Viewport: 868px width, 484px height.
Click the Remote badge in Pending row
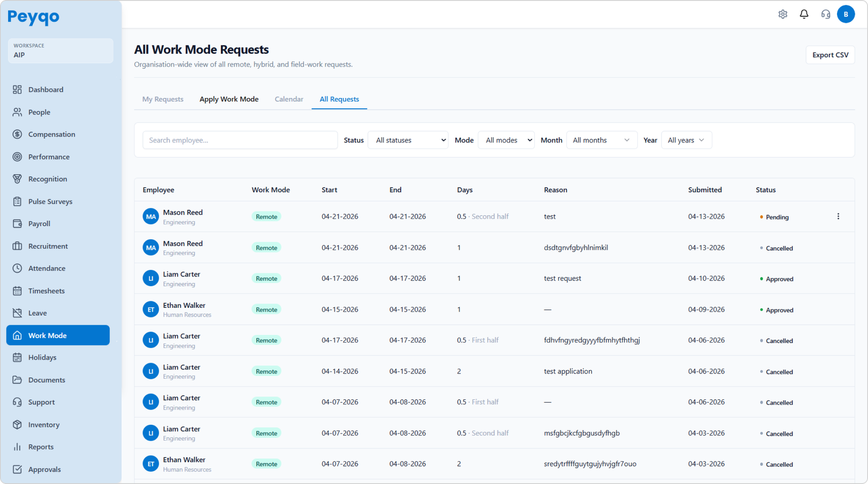(x=266, y=216)
